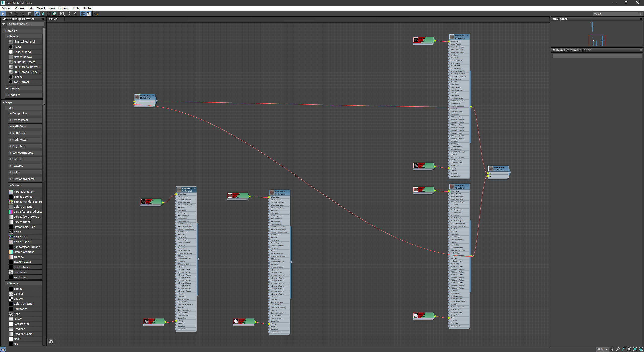Select the Gradient Ramp map entry
Viewport: 644px width, 352px height.
pyautogui.click(x=23, y=334)
